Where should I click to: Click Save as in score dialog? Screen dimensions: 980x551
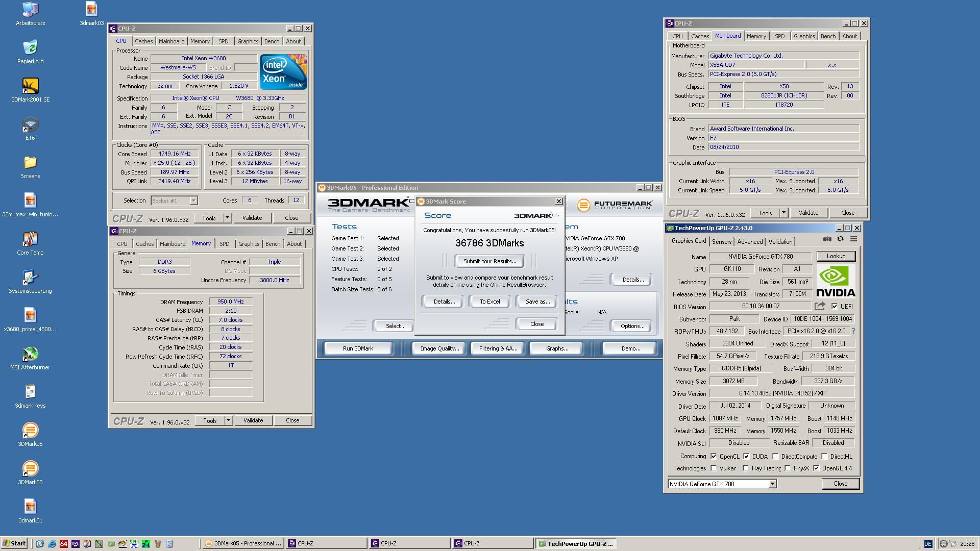(x=537, y=302)
